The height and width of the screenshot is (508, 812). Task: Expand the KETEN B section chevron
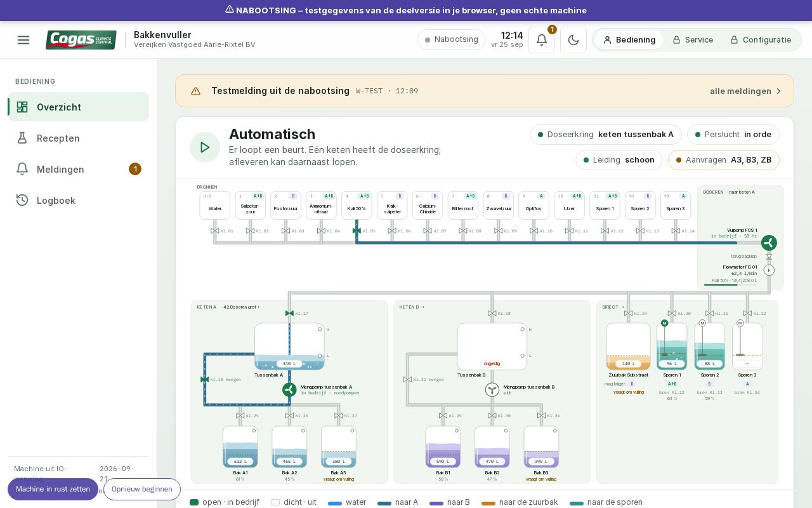[x=424, y=307]
